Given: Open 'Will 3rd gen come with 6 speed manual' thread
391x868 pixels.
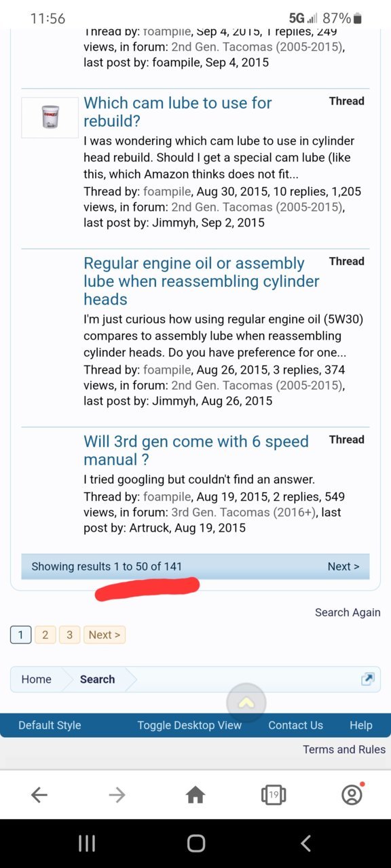Looking at the screenshot, I should pos(196,450).
